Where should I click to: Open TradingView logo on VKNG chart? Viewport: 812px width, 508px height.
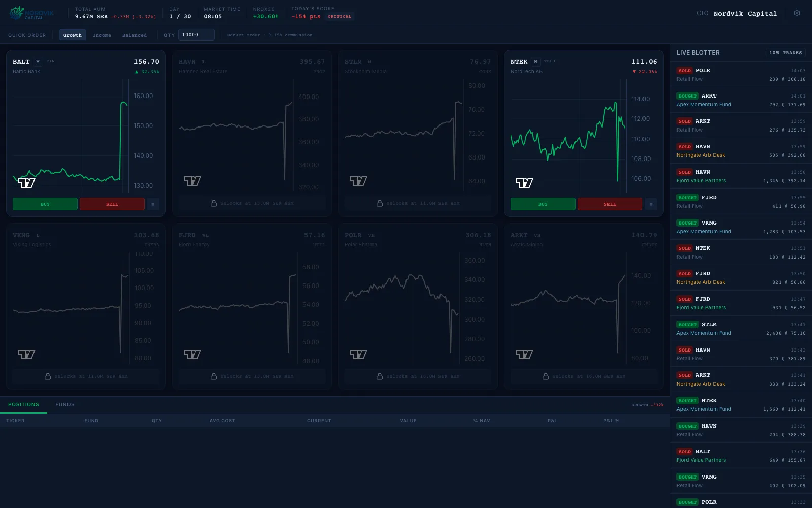click(26, 354)
